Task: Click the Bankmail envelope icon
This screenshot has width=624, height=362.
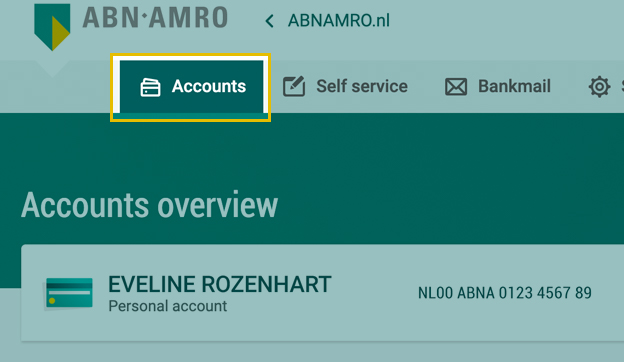Action: point(456,87)
